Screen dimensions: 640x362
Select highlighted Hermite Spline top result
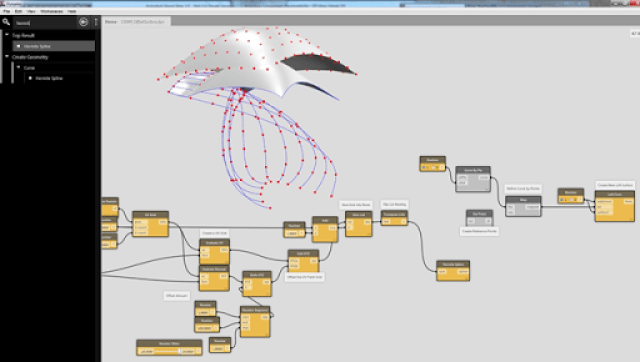pyautogui.click(x=53, y=46)
